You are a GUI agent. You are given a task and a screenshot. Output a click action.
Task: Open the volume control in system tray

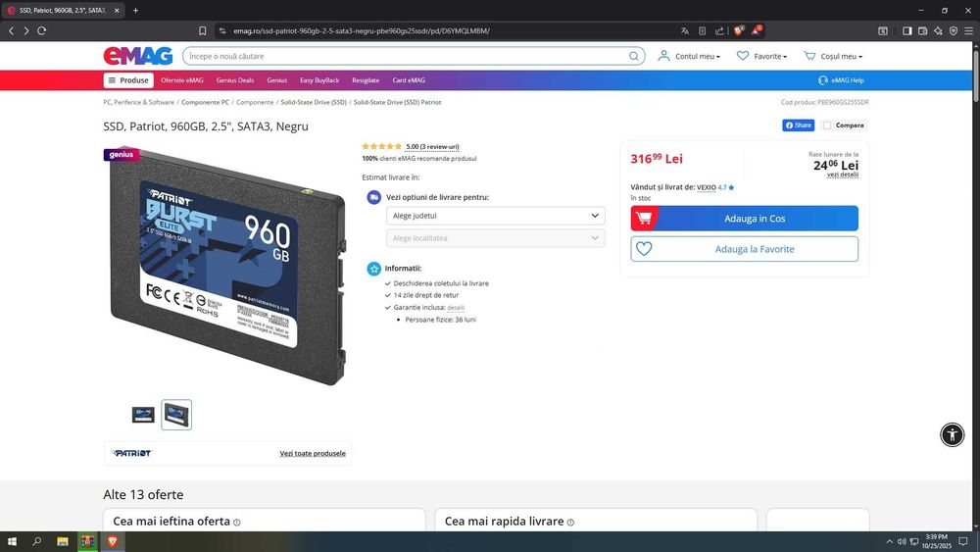point(902,541)
